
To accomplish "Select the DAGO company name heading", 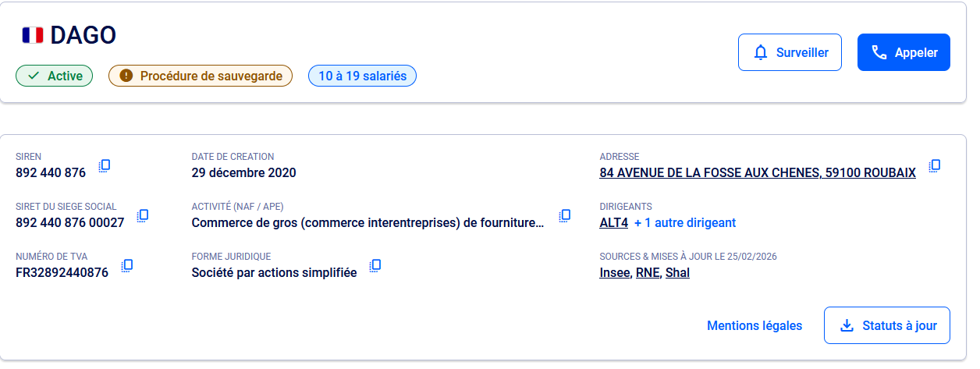I will tap(83, 35).
